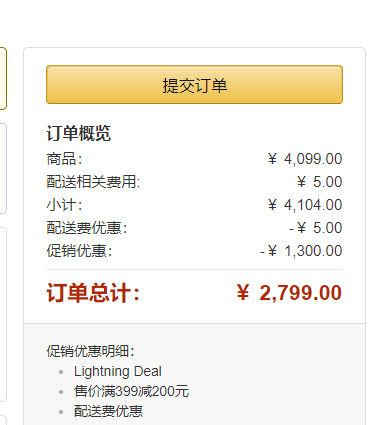Click the blue-bordered panel at the left edge
Image resolution: width=381 pixels, height=425 pixels.
(x=3, y=168)
